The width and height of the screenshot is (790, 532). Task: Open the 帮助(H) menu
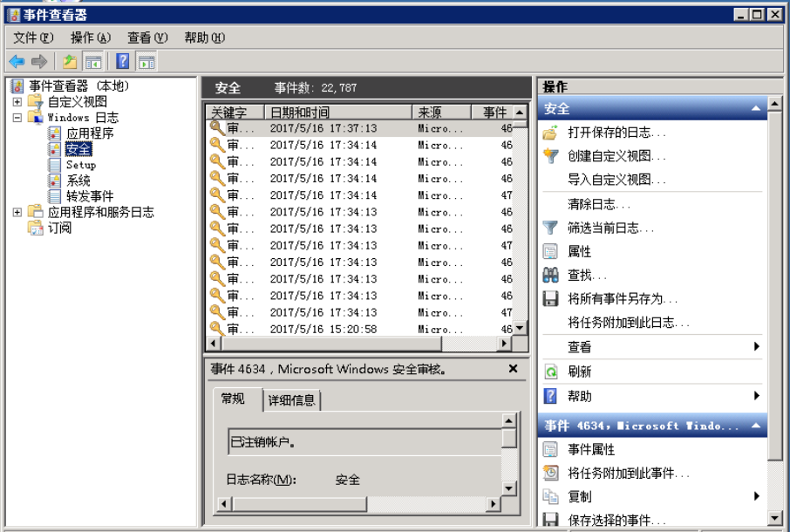[x=205, y=38]
